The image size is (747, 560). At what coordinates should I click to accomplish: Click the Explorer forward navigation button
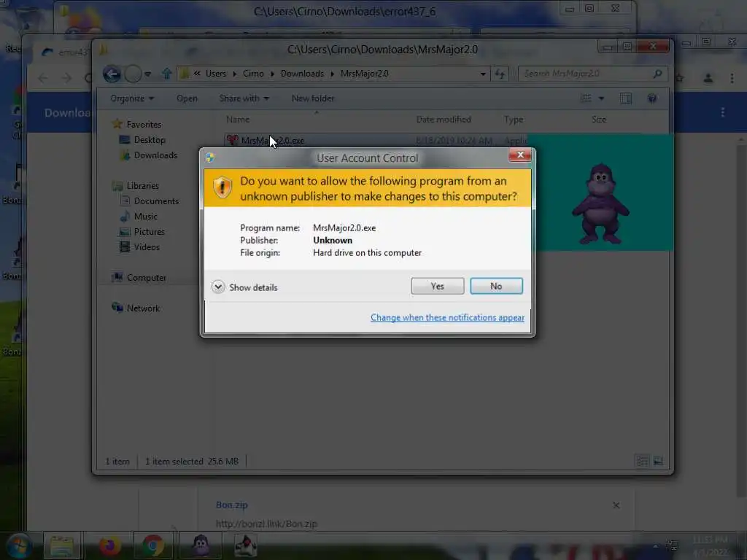pyautogui.click(x=133, y=74)
